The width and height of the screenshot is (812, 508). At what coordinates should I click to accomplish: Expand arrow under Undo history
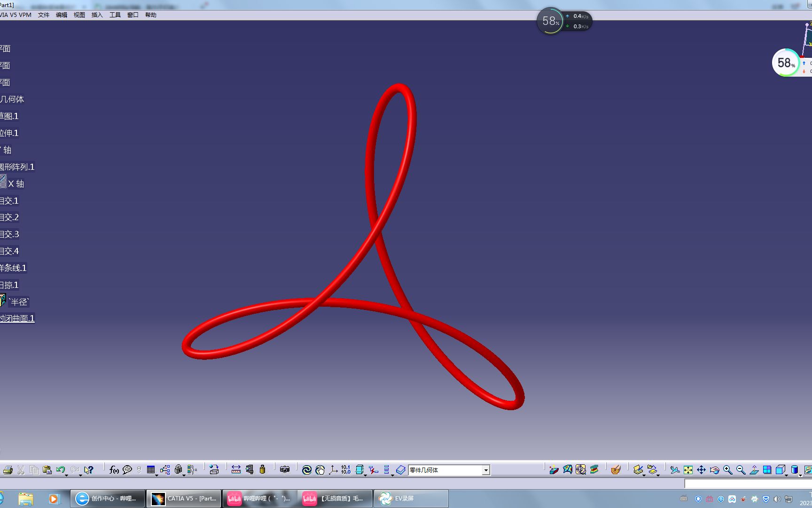pyautogui.click(x=66, y=475)
